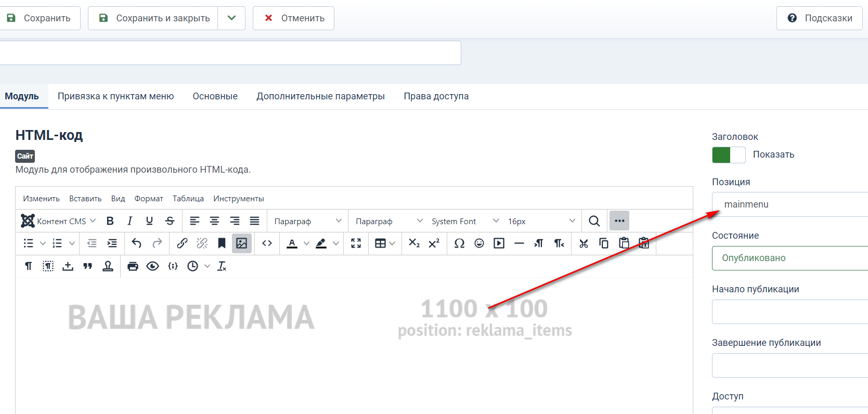Click the emoticon smiley icon
Viewport: 868px width, 414px height.
[x=479, y=243]
